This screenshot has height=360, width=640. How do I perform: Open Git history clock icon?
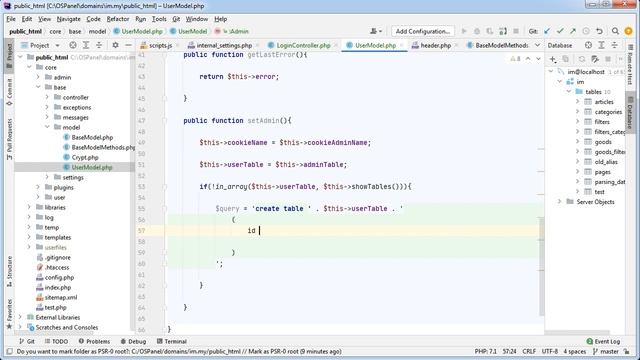coord(586,31)
